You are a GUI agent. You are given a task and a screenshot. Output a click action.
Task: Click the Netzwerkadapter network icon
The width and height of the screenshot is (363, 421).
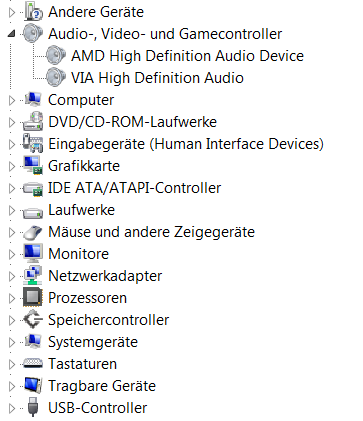point(33,276)
